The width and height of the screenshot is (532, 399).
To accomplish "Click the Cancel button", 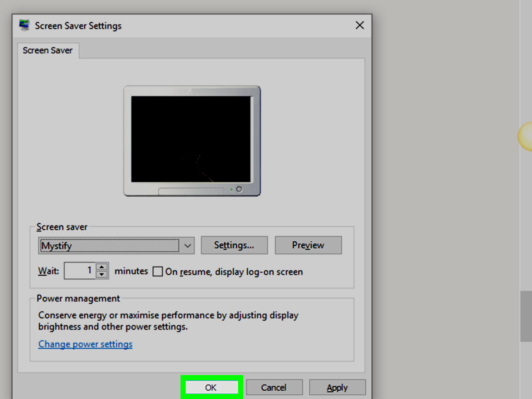I will 274,387.
